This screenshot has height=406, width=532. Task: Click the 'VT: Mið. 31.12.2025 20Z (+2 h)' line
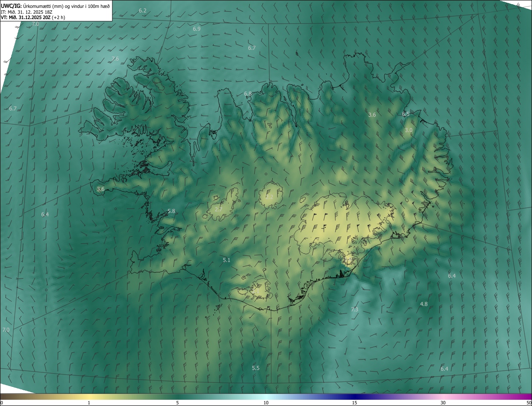[33, 17]
